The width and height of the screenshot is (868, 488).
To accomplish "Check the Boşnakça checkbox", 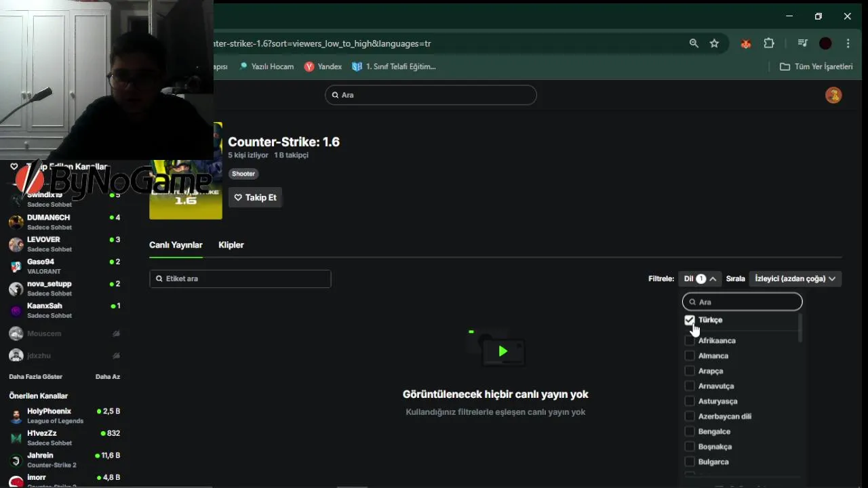I will 690,447.
